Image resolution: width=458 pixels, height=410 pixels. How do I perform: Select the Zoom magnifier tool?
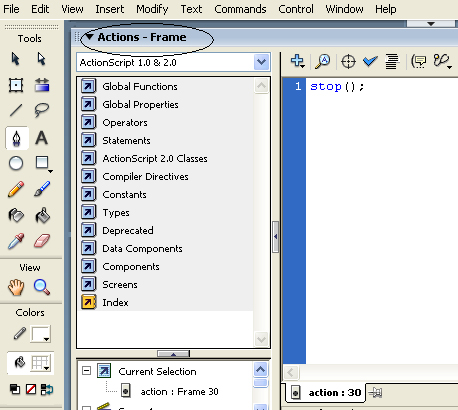[x=42, y=287]
